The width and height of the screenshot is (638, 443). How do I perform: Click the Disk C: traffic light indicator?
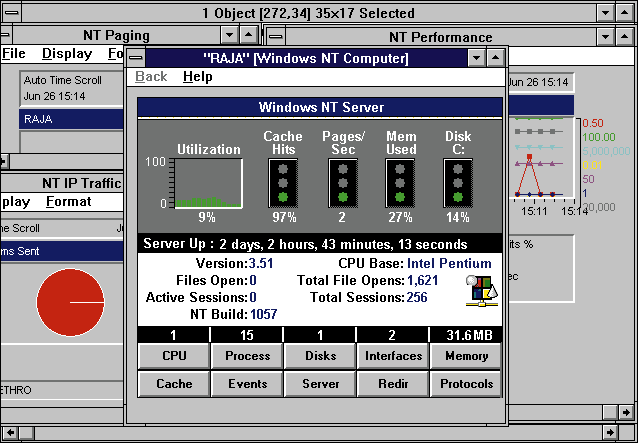458,183
